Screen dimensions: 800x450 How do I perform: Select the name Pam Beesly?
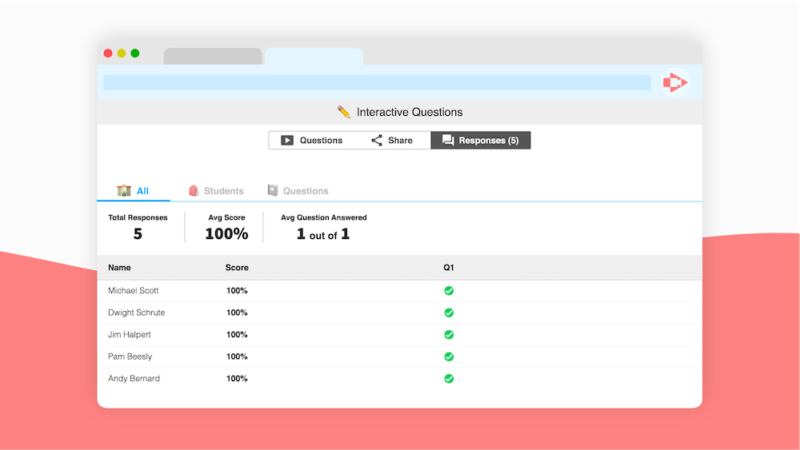click(130, 356)
